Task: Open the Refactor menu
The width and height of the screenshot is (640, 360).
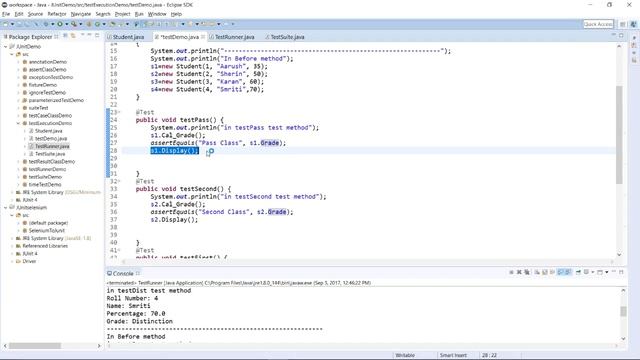Action: (x=57, y=14)
